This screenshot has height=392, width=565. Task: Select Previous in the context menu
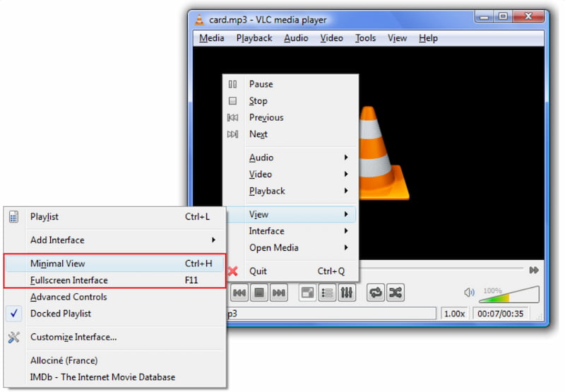290,117
